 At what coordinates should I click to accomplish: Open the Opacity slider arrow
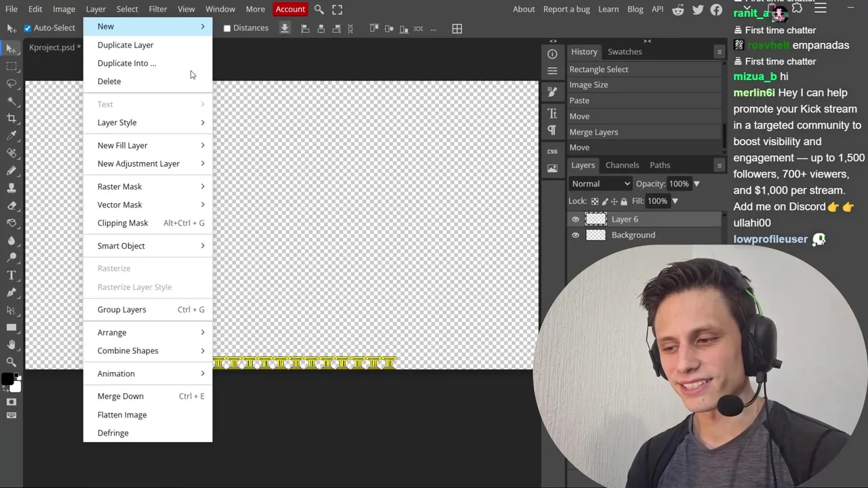(696, 184)
